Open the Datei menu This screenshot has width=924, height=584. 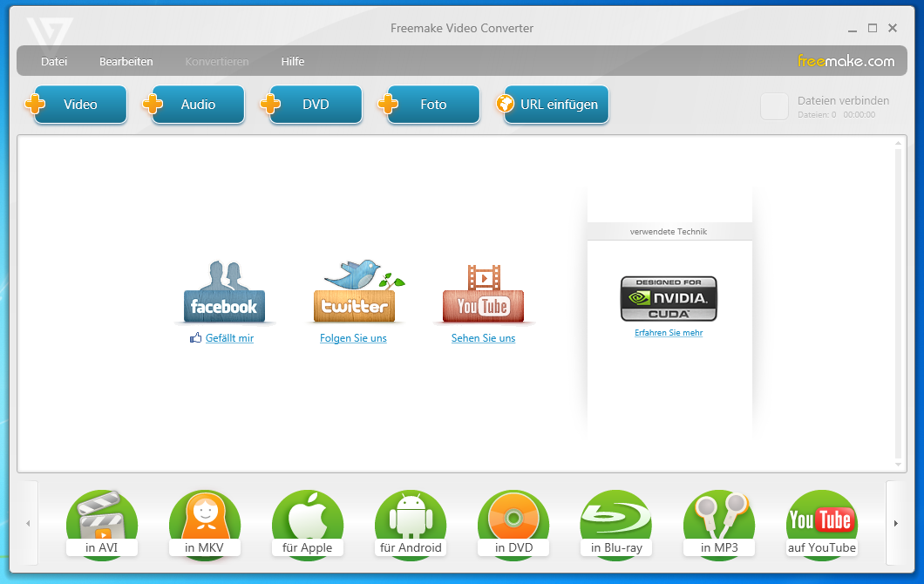tap(54, 61)
